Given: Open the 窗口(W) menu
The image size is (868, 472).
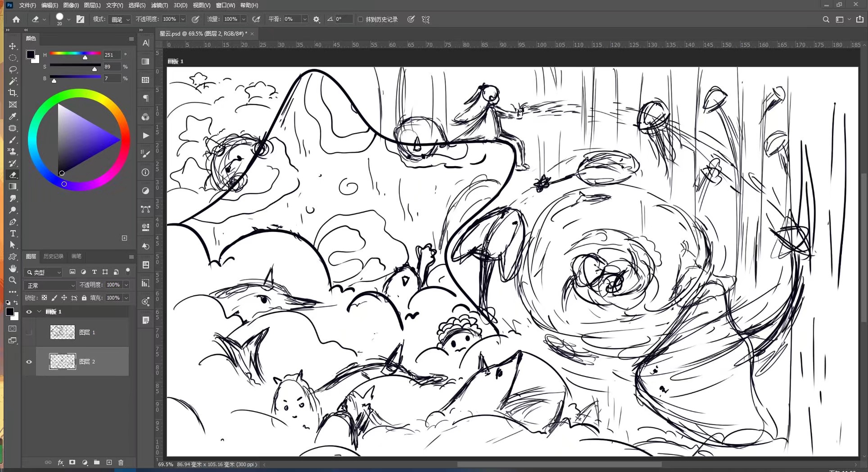Looking at the screenshot, I should tap(225, 5).
